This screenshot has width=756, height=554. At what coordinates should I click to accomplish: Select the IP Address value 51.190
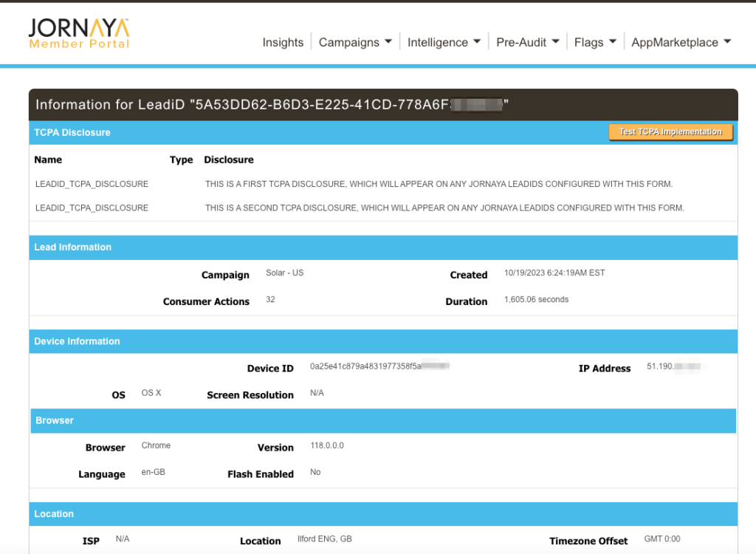pos(673,366)
